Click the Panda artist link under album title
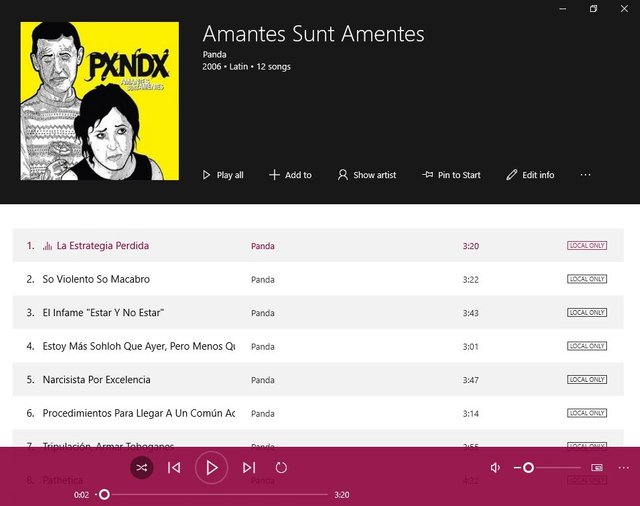 click(x=214, y=54)
